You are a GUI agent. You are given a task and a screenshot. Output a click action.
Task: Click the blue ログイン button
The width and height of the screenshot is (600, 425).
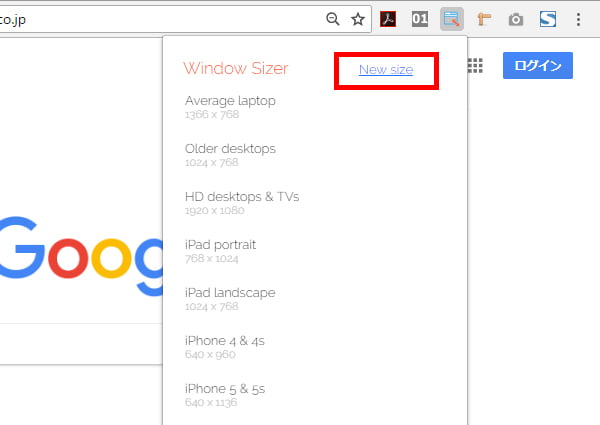click(x=537, y=66)
